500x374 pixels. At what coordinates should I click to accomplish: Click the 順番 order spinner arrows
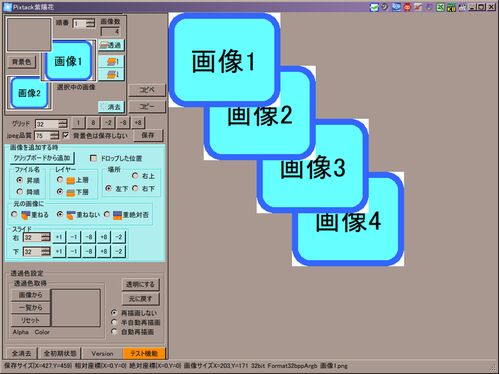(x=90, y=23)
